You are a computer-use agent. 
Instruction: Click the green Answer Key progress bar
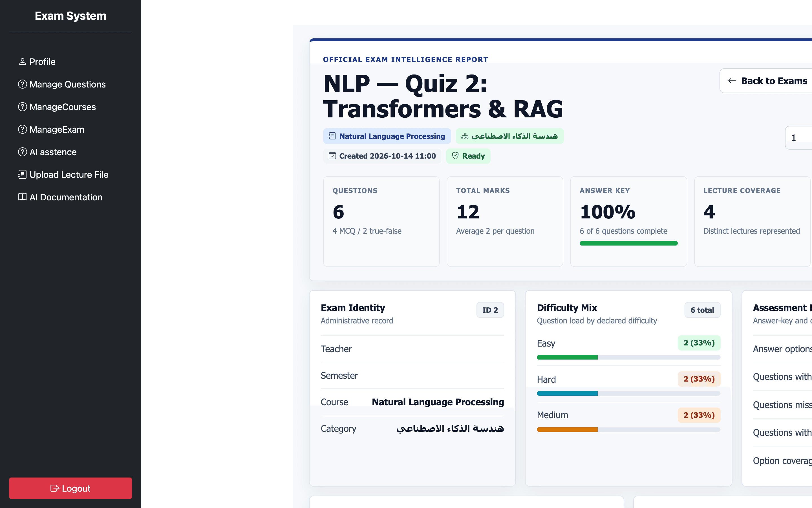point(628,243)
